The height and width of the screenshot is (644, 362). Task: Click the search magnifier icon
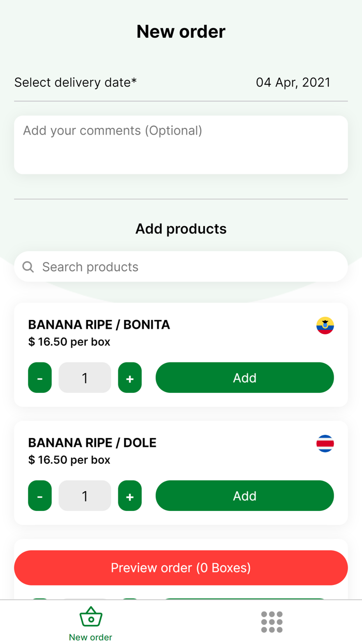coord(28,267)
